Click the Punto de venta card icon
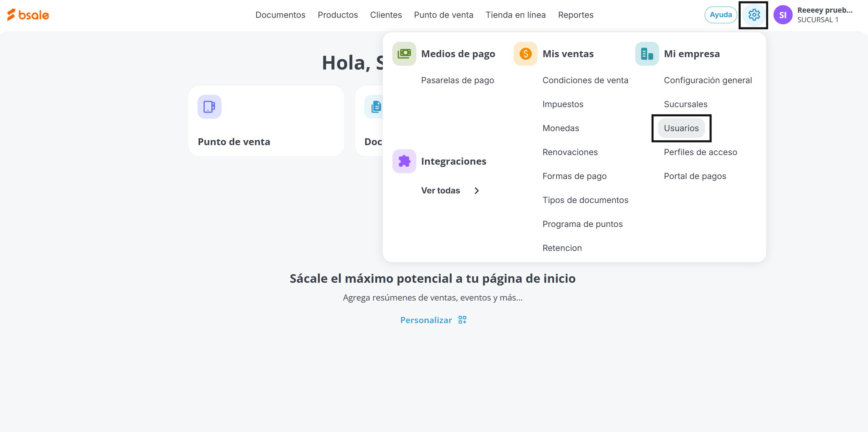Image resolution: width=868 pixels, height=432 pixels. click(209, 107)
